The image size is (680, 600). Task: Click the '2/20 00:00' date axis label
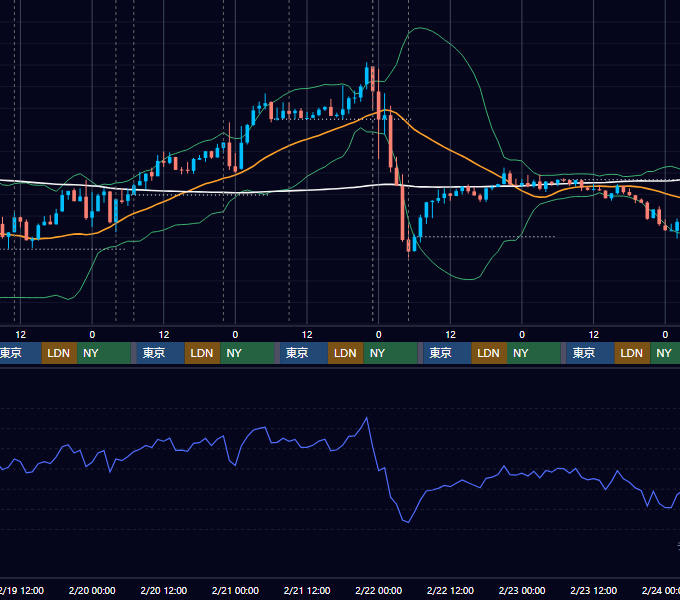[x=92, y=590]
